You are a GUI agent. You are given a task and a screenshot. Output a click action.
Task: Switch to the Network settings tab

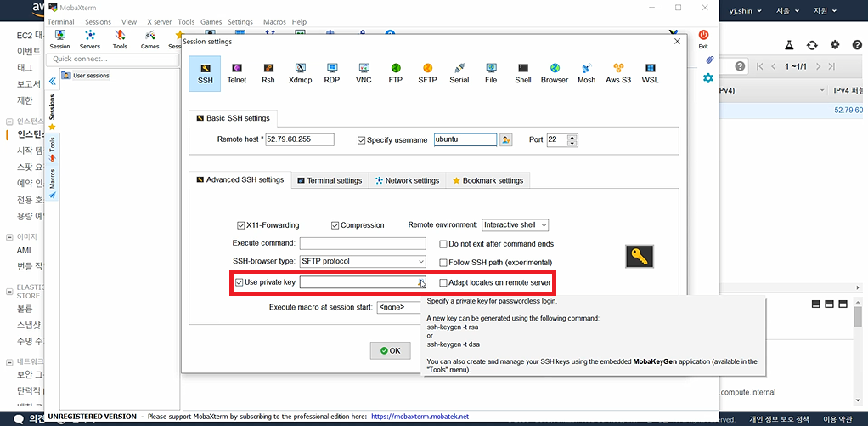click(x=407, y=180)
